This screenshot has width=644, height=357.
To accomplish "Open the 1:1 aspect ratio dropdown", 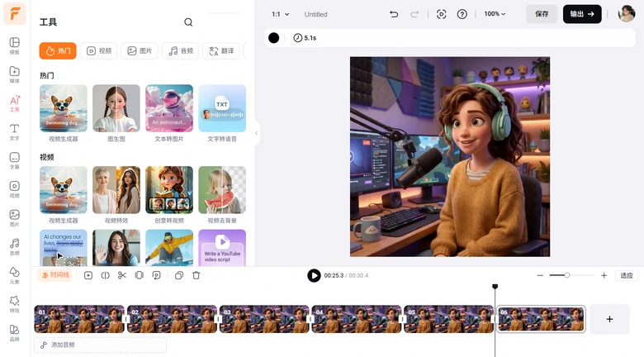I will (x=281, y=14).
